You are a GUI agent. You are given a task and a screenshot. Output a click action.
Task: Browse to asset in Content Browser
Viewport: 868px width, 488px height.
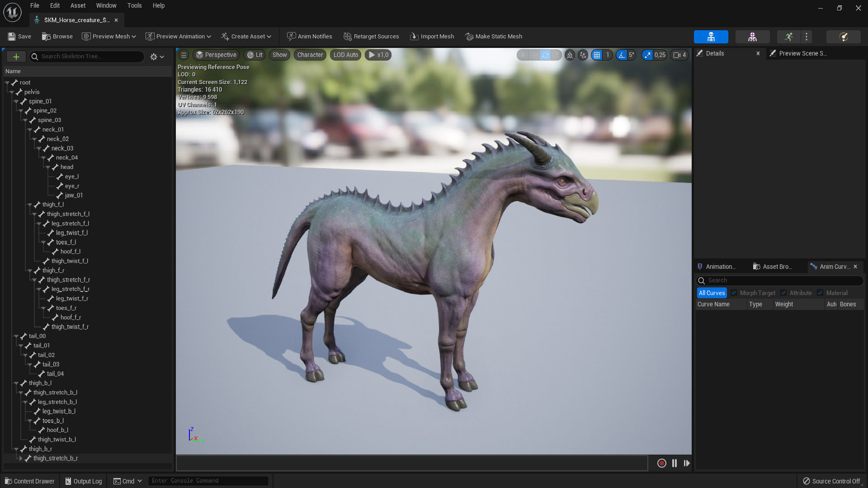click(57, 36)
